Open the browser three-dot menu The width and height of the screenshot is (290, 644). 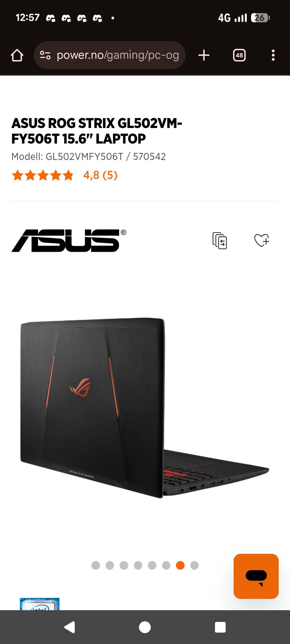(x=273, y=55)
